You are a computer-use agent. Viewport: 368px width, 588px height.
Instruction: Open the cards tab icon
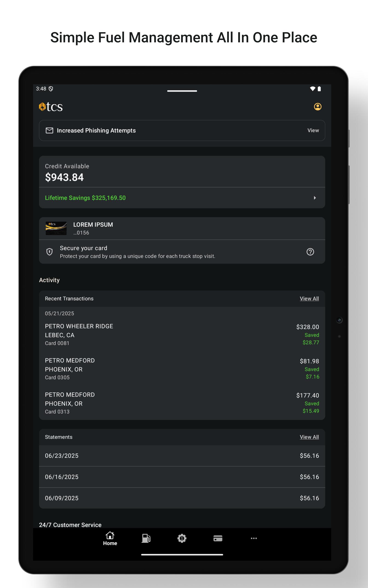tap(218, 538)
